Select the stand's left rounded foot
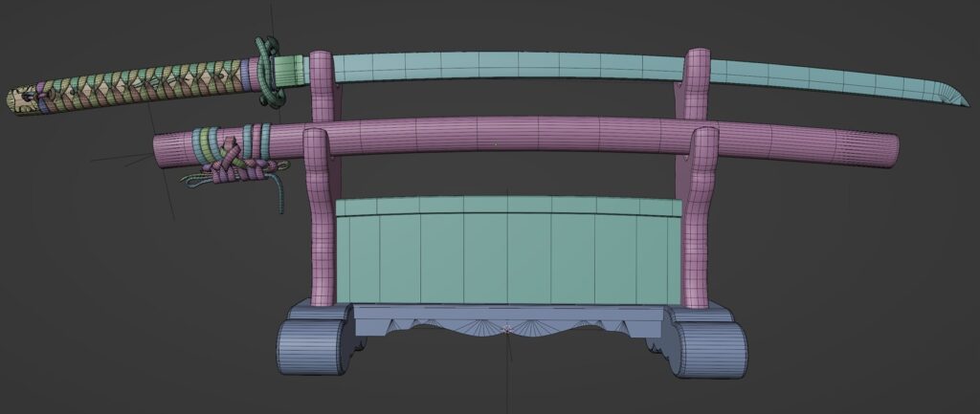Screen dimensions: 980x414 (x=313, y=346)
